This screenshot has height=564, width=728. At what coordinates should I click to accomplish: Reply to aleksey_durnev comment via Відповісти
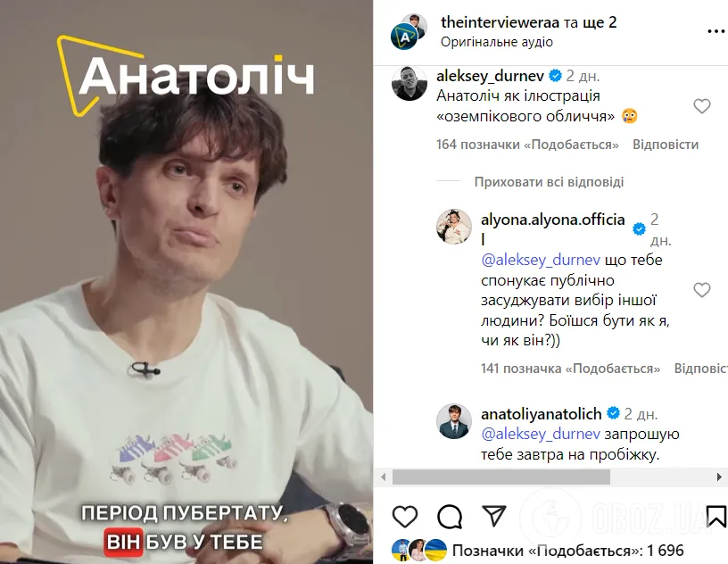(666, 145)
